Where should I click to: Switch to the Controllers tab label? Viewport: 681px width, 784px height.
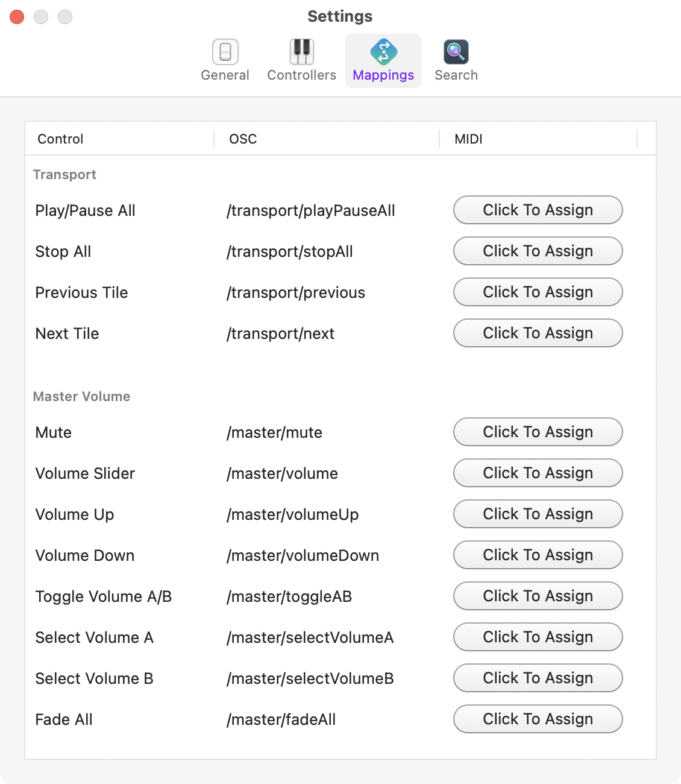[x=302, y=75]
